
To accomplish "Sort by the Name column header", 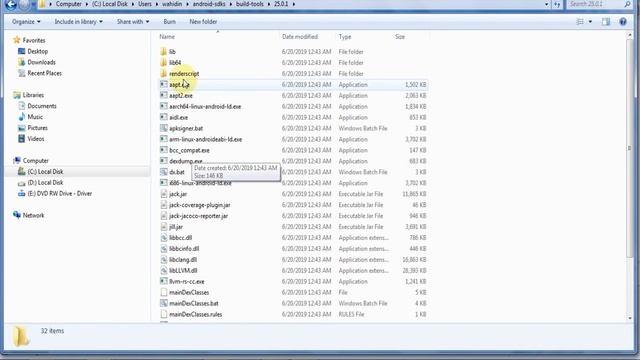I will pos(167,37).
